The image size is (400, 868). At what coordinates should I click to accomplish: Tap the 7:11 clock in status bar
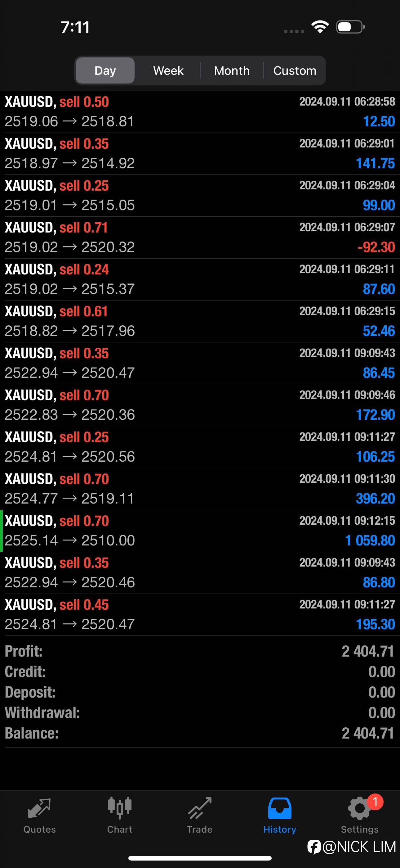pos(75,27)
